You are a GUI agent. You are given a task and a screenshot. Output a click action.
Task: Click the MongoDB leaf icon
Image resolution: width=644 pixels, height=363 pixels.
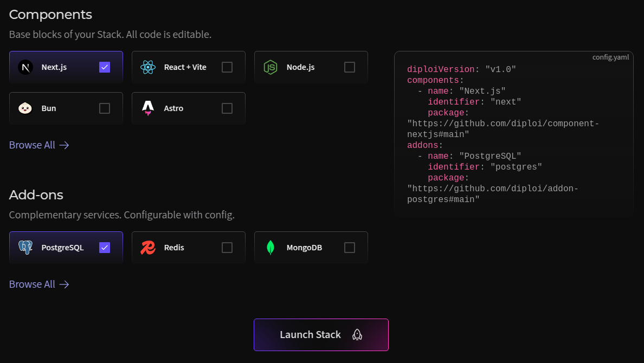[271, 248]
